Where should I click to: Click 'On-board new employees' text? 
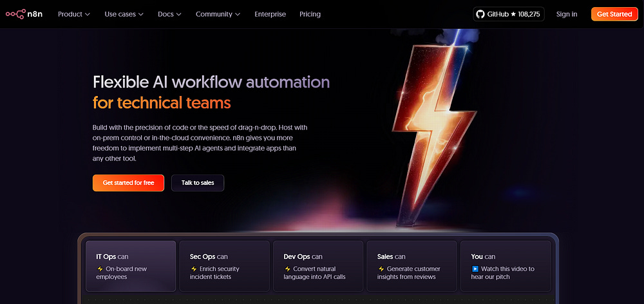(x=121, y=273)
